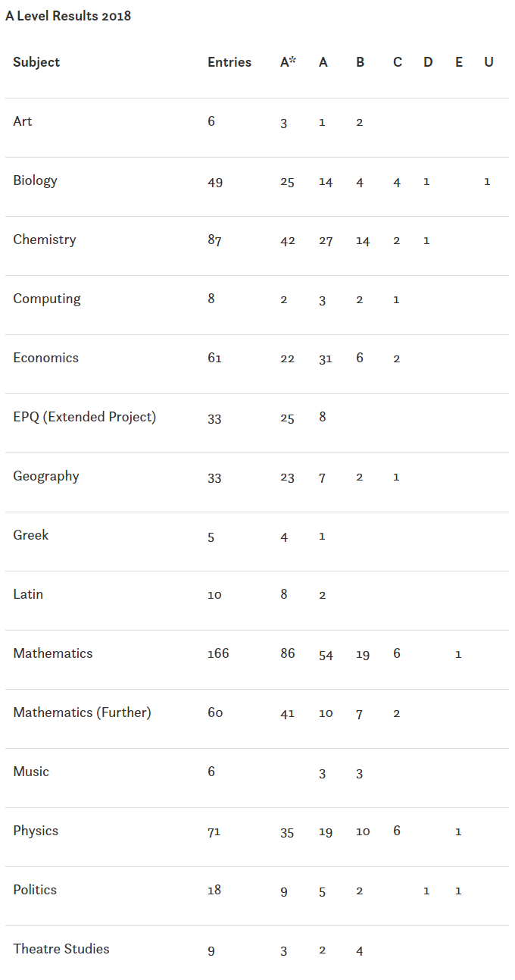Screen dimensions: 515x980
Task: Click the Music subject name
Action: pyautogui.click(x=31, y=772)
